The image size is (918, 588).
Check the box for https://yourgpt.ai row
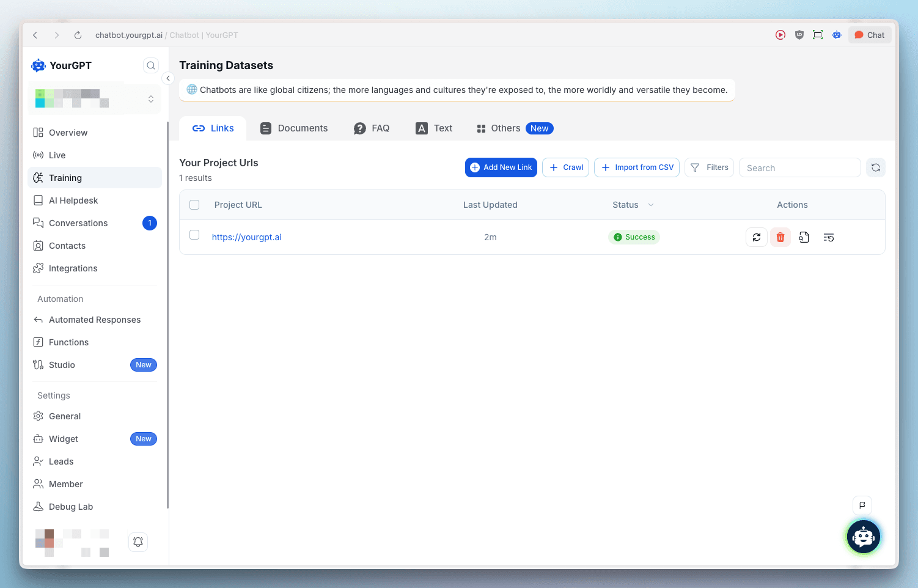[194, 235]
